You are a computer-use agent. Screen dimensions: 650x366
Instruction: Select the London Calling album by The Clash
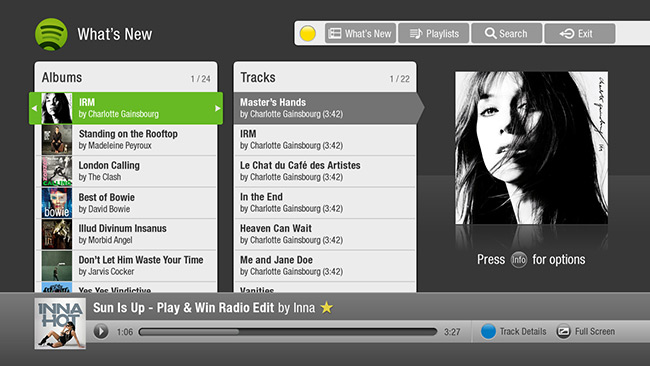(x=126, y=171)
